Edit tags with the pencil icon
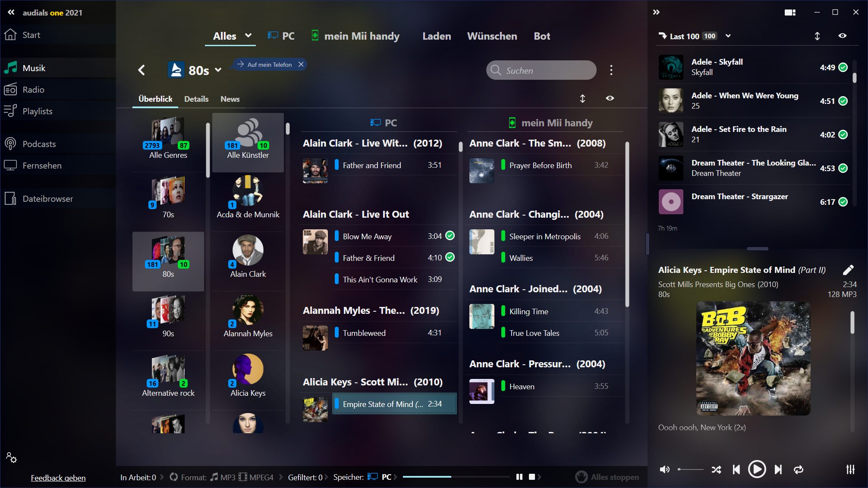This screenshot has height=488, width=868. [848, 270]
